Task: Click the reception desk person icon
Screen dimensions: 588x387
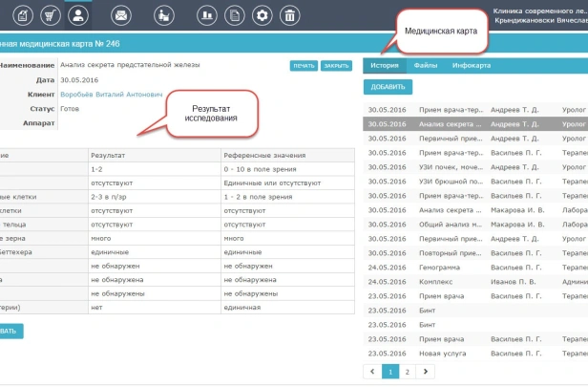Action: pos(162,14)
